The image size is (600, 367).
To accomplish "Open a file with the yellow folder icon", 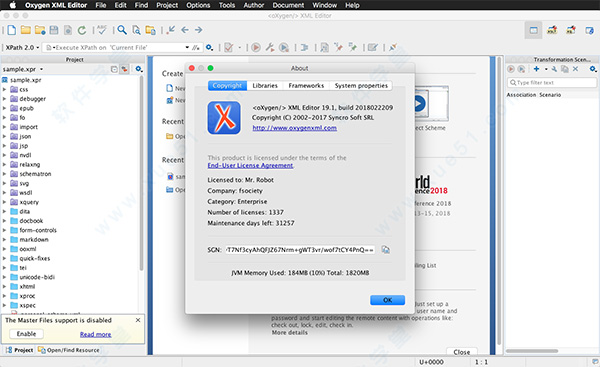I will click(x=26, y=30).
